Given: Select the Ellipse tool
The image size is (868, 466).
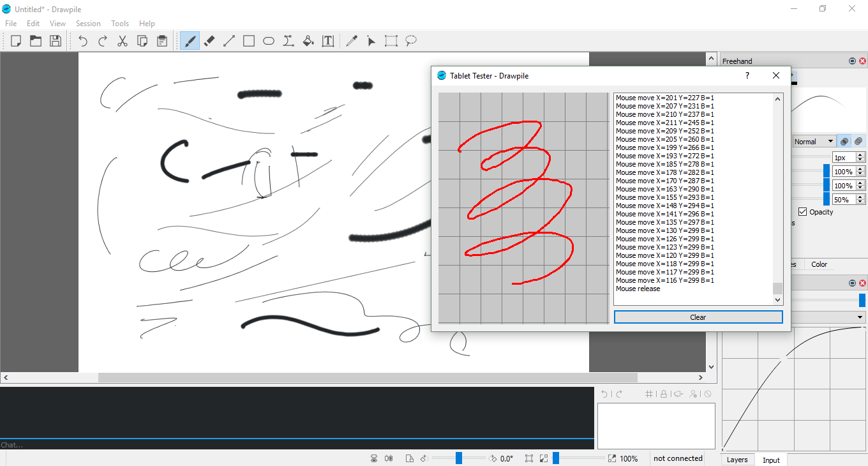Looking at the screenshot, I should [x=269, y=40].
